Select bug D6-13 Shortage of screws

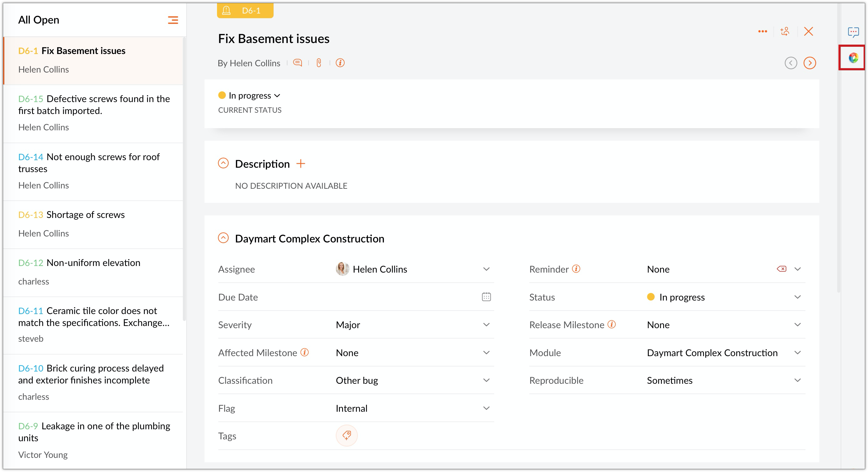coord(85,214)
